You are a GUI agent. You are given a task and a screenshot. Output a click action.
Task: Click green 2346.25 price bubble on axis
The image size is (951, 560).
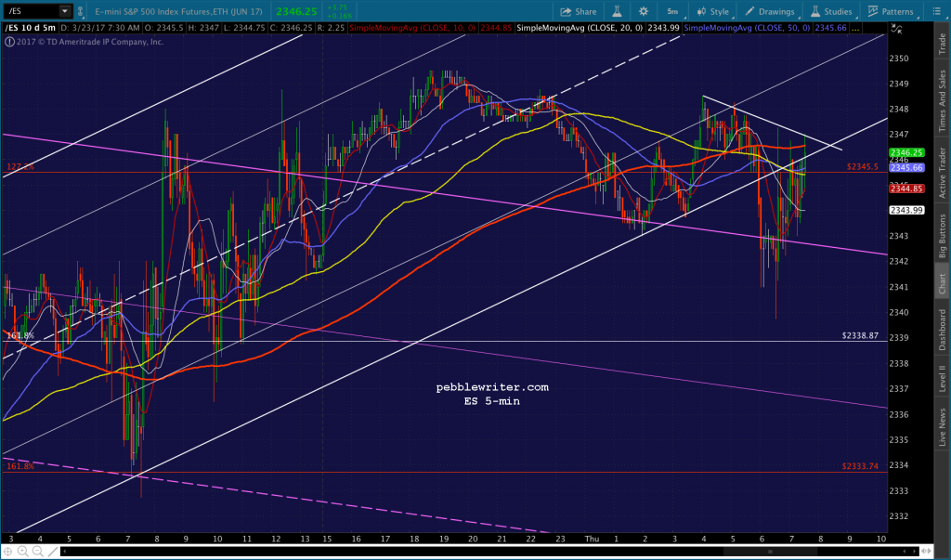(906, 152)
